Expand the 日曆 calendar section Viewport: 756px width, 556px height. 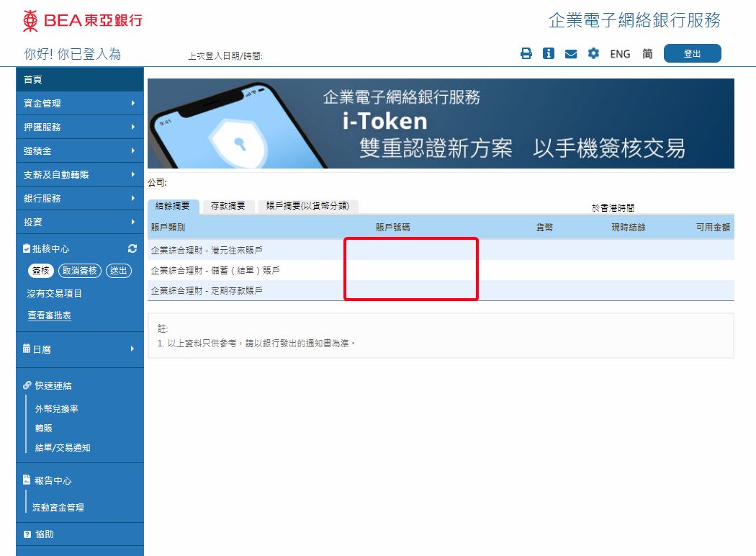(79, 349)
